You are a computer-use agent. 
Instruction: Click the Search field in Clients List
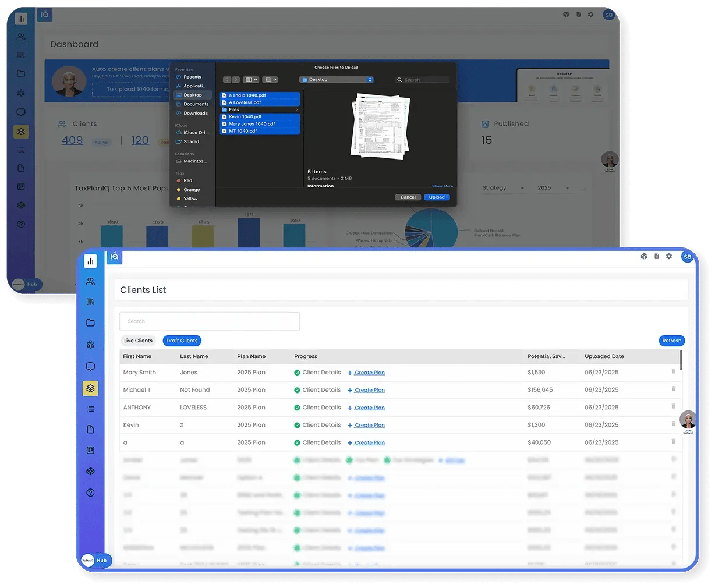click(x=210, y=321)
